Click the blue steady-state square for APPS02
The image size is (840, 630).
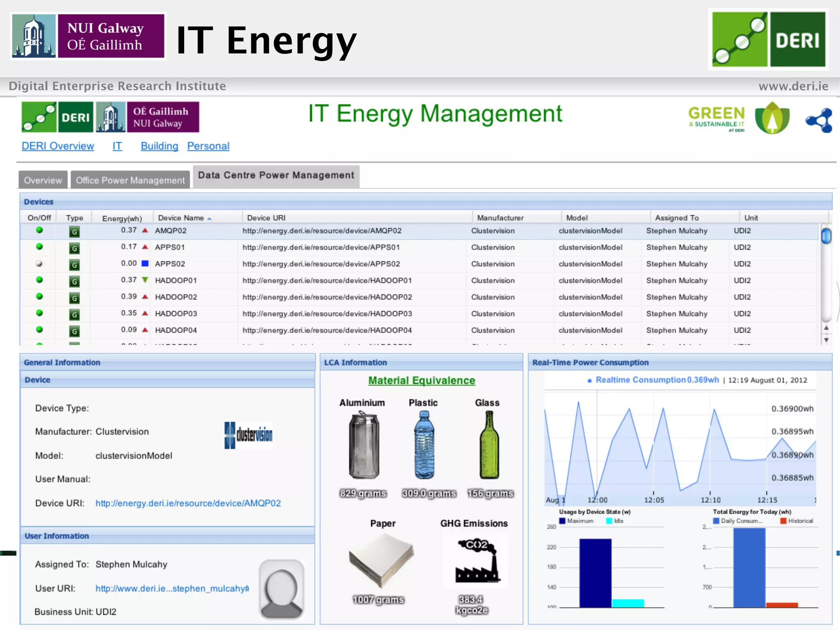click(145, 263)
